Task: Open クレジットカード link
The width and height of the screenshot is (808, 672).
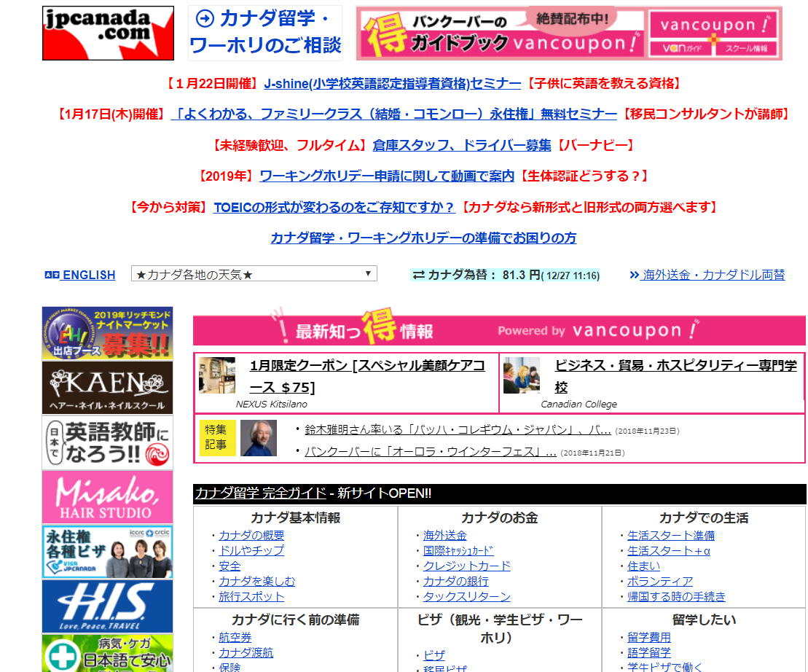Action: [467, 566]
